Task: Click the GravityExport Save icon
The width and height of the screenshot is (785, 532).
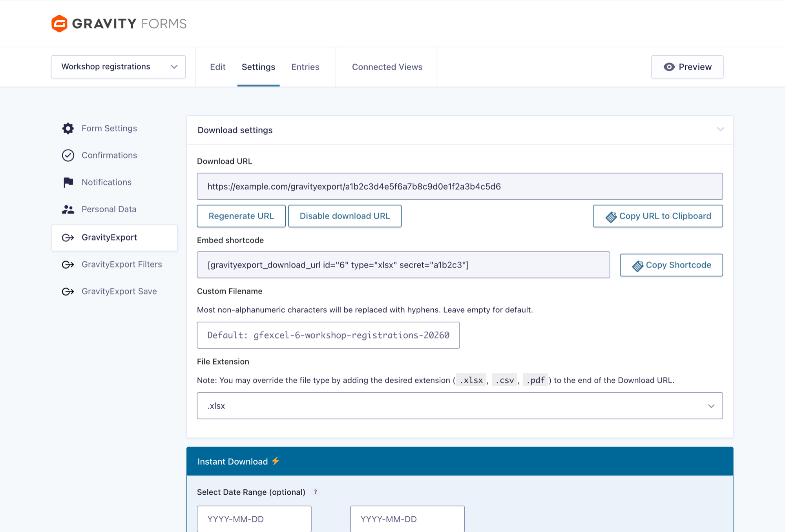Action: tap(68, 292)
